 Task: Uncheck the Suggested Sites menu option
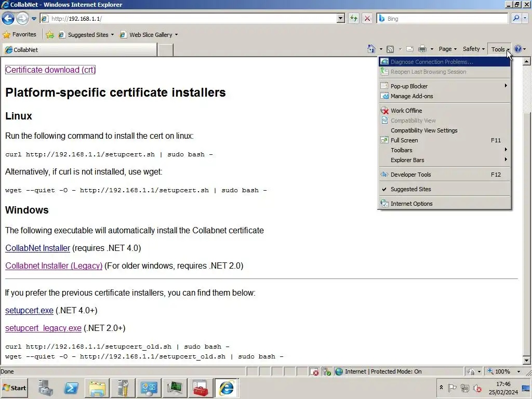click(x=445, y=189)
